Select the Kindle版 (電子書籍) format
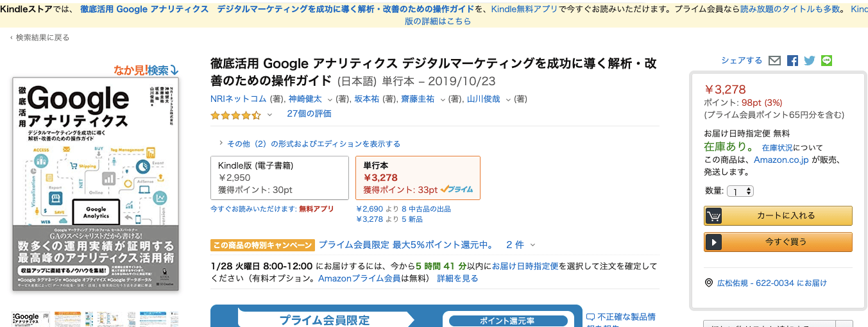This screenshot has width=868, height=327. tap(280, 178)
